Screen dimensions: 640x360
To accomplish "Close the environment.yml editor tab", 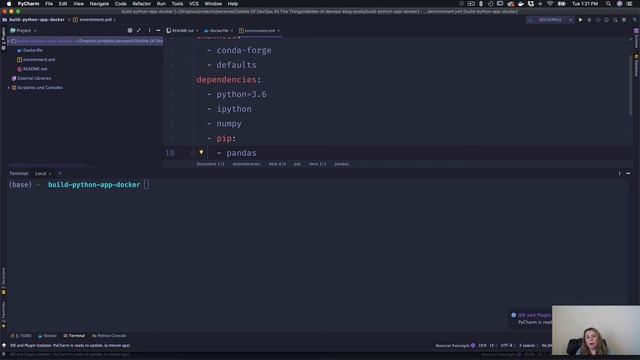I will click(279, 31).
